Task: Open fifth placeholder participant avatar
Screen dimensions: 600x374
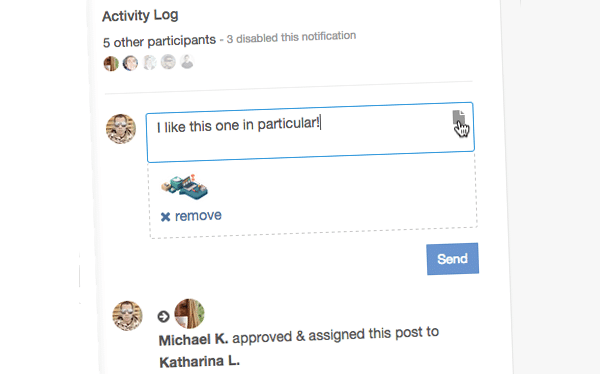Action: tap(187, 61)
